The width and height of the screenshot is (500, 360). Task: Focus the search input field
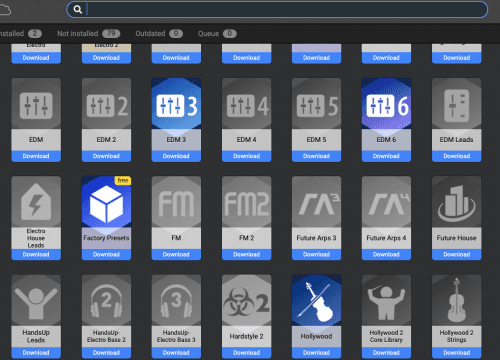277,9
